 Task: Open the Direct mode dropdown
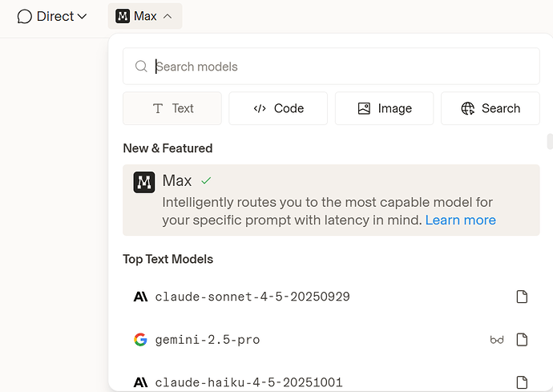[52, 16]
